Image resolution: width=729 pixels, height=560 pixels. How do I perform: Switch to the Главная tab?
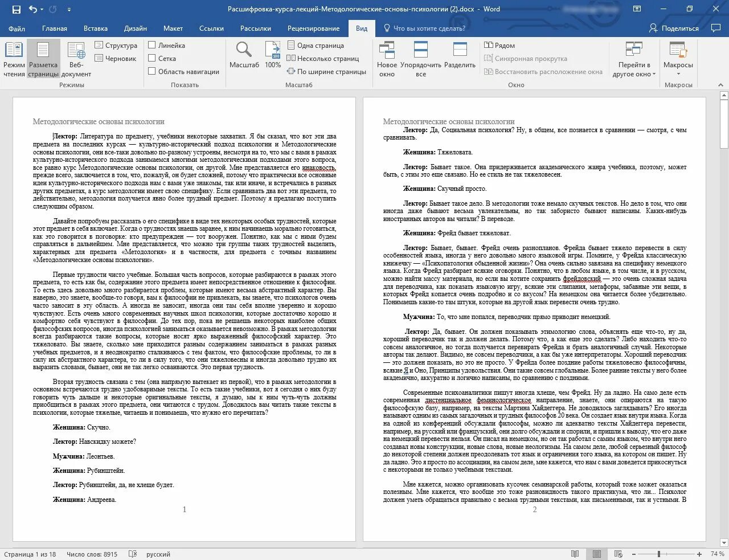click(x=55, y=28)
